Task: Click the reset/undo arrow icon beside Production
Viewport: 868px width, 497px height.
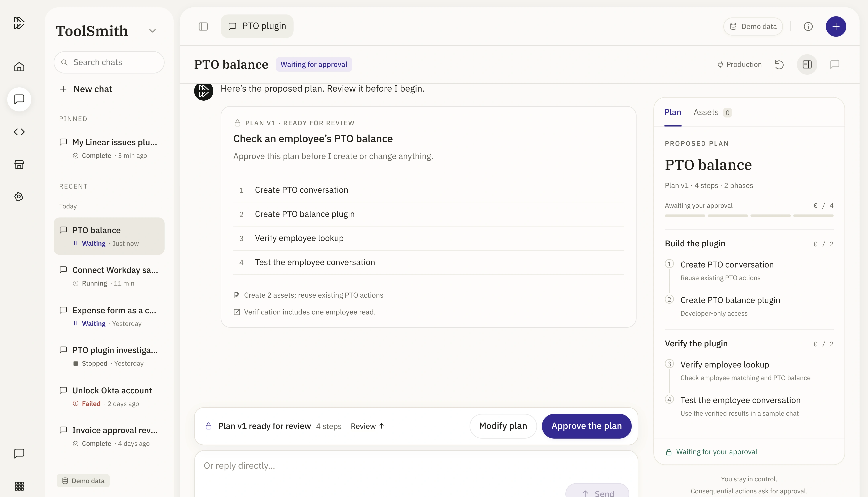Action: point(779,64)
